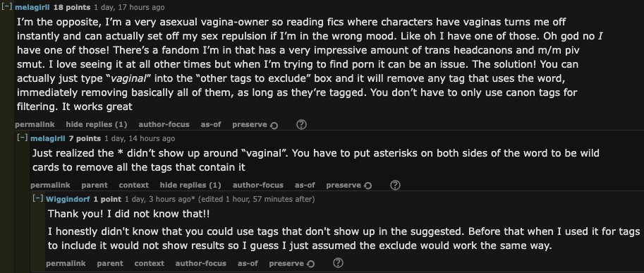Go to parent of Wiggindorf's comment
The width and height of the screenshot is (644, 273).
[x=110, y=263]
